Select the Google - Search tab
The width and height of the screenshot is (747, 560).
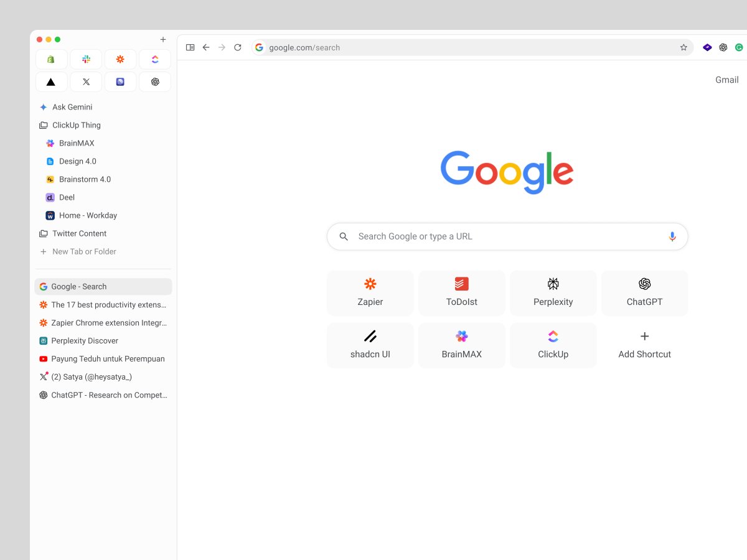coord(103,287)
